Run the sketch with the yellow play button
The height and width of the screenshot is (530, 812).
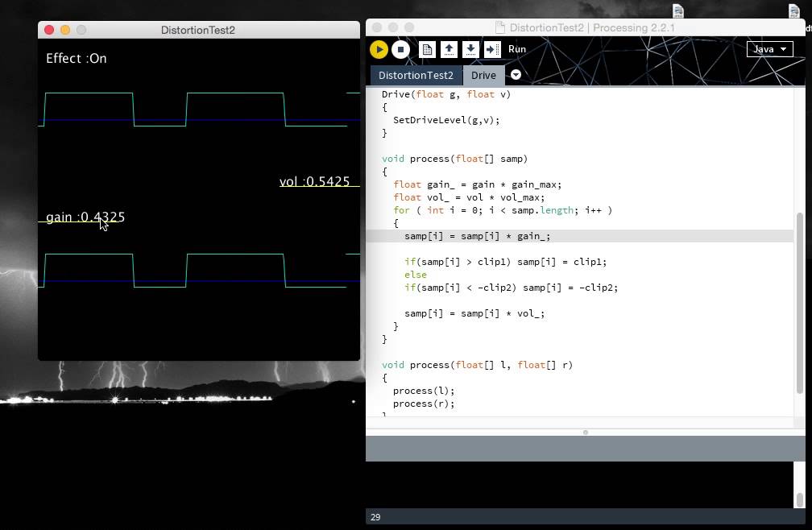tap(379, 49)
